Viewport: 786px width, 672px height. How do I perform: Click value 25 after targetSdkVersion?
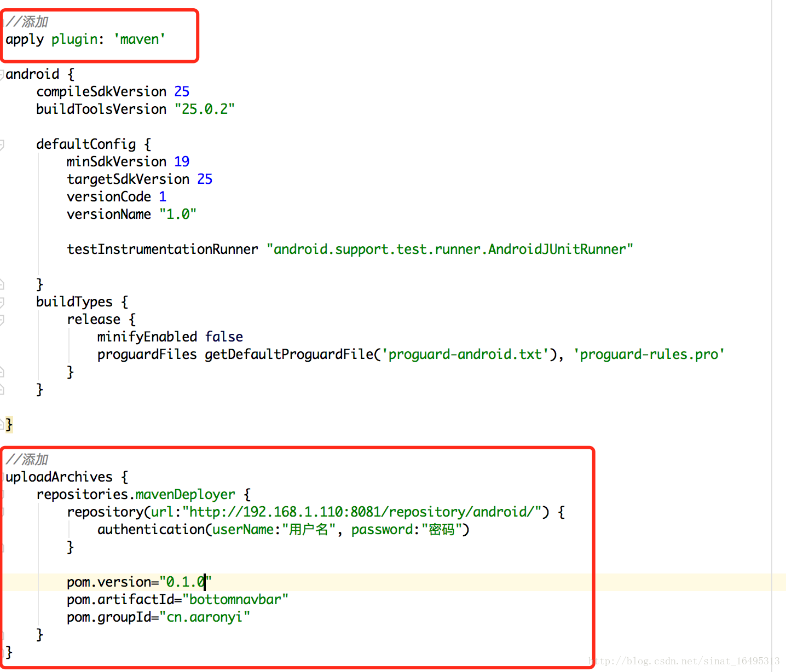[x=205, y=179]
